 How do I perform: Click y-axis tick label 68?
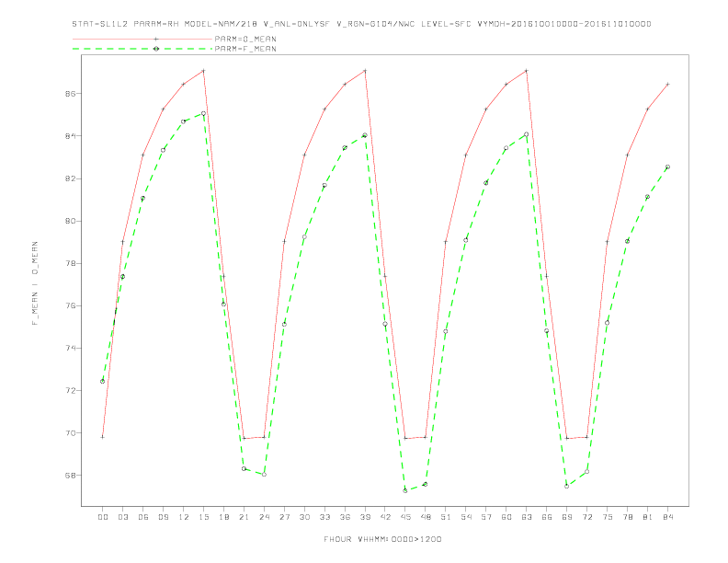pos(70,476)
